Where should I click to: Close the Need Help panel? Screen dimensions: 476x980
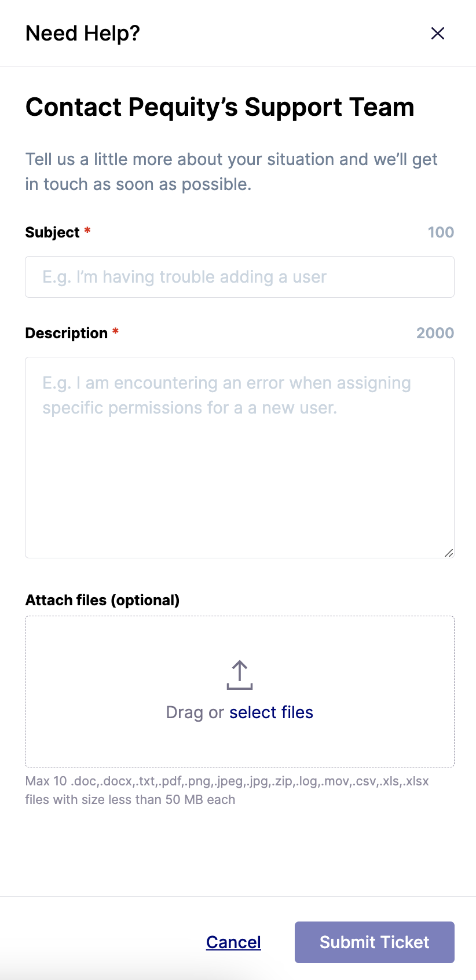(438, 34)
